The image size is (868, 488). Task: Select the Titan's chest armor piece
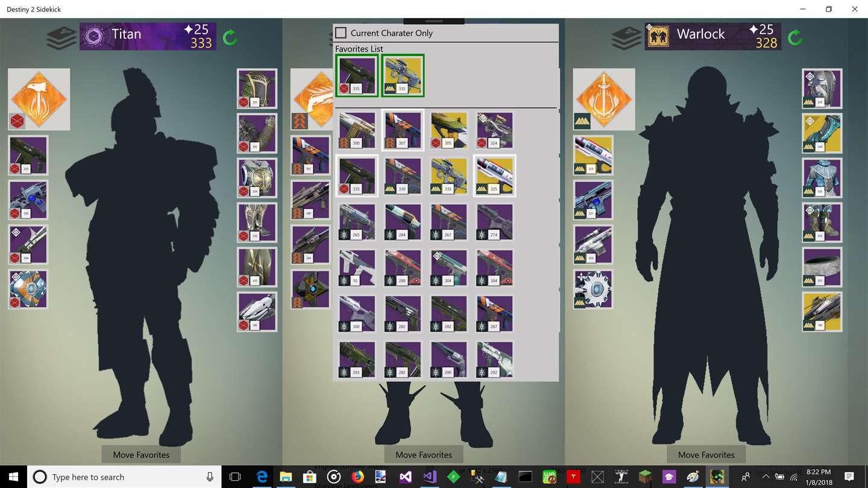[257, 178]
